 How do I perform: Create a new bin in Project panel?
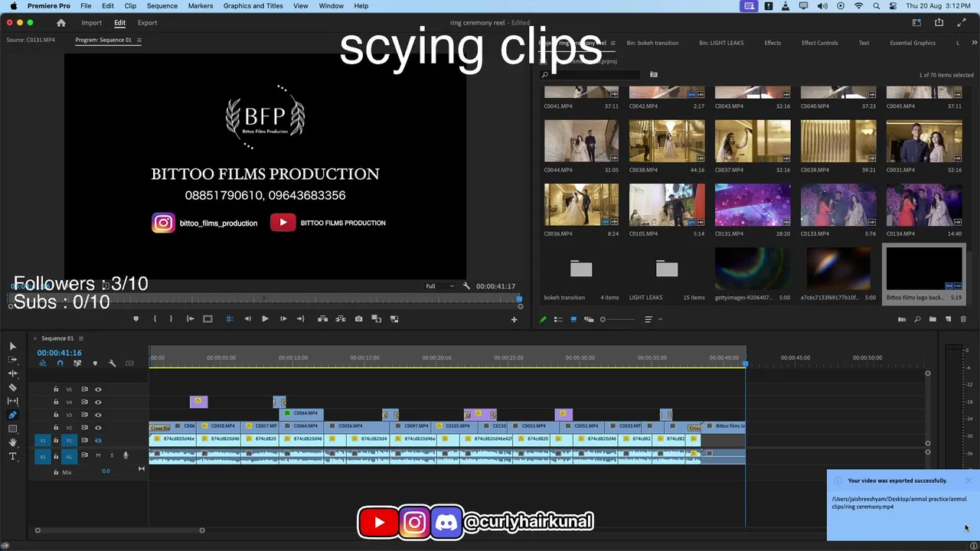click(933, 319)
